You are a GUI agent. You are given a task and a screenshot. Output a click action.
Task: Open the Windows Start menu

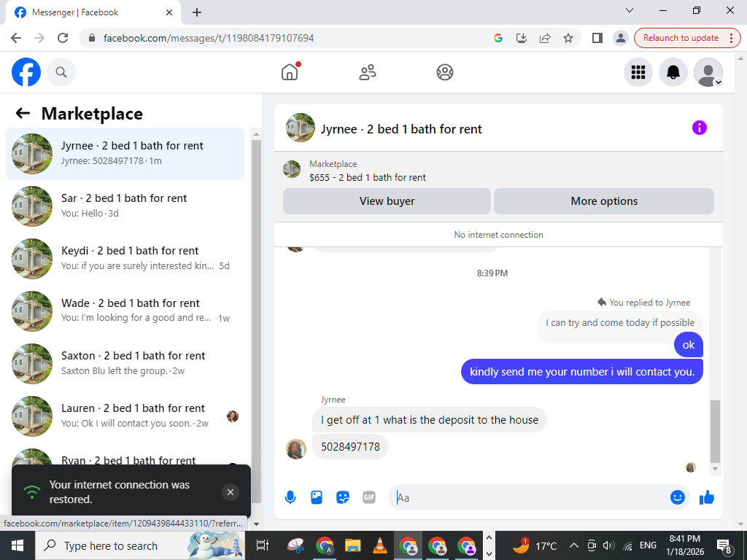coord(18,545)
